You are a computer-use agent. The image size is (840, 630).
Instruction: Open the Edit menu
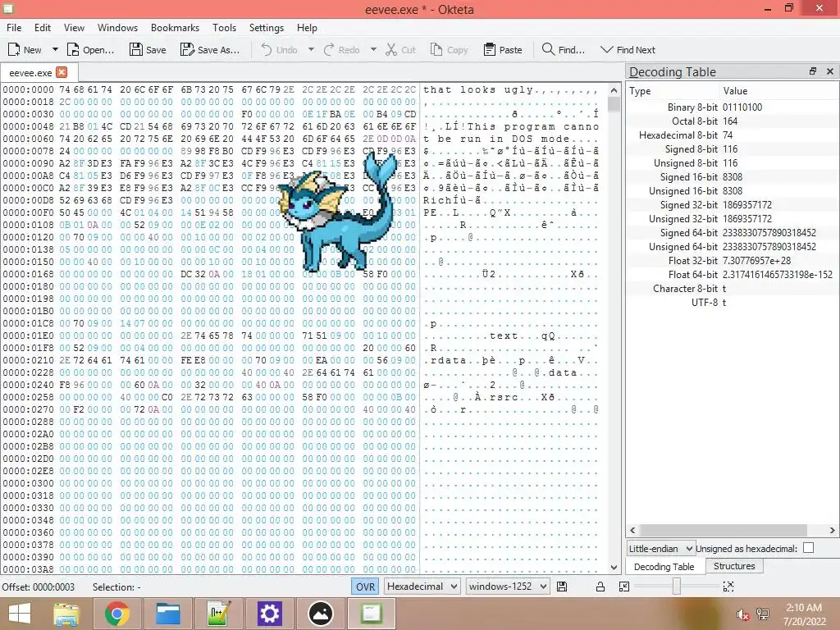point(43,28)
